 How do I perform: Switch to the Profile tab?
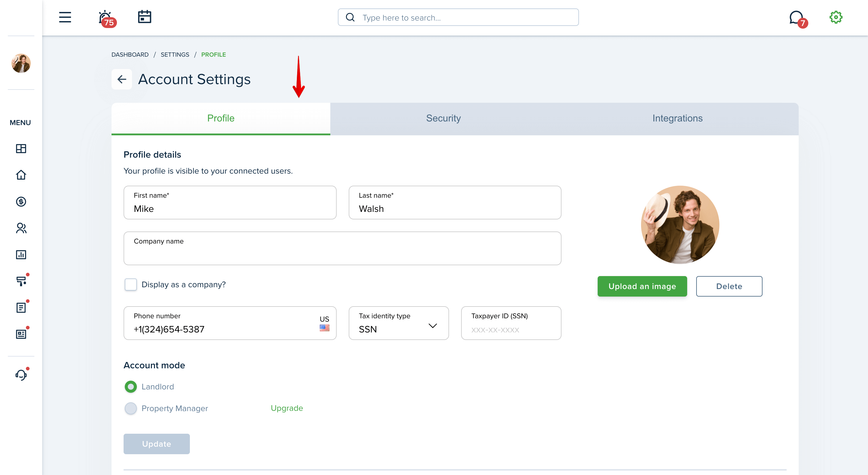(x=221, y=118)
